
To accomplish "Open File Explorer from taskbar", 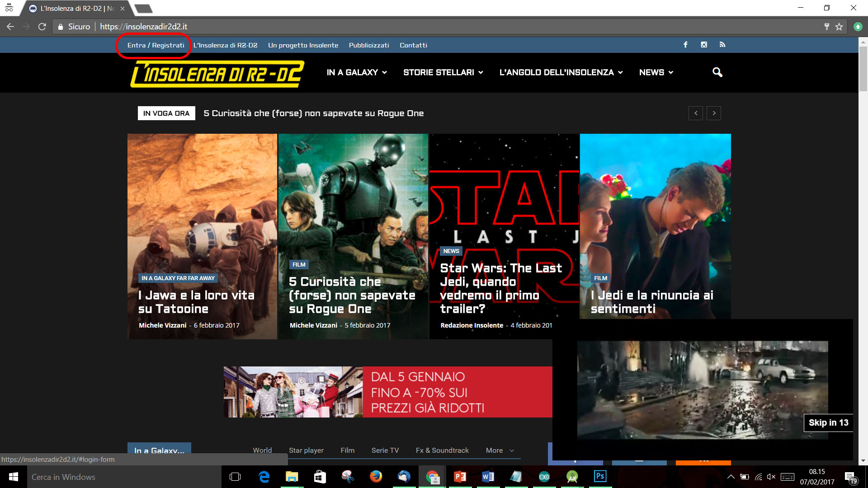I will coord(292,477).
